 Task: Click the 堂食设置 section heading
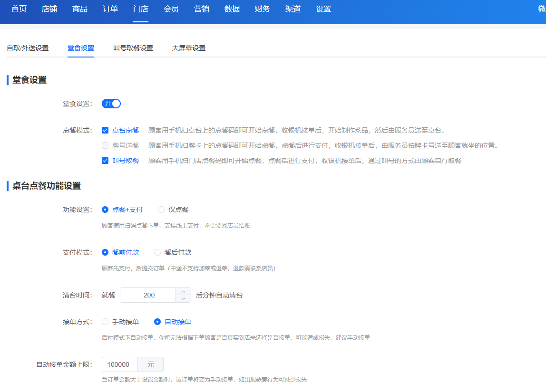(x=29, y=80)
